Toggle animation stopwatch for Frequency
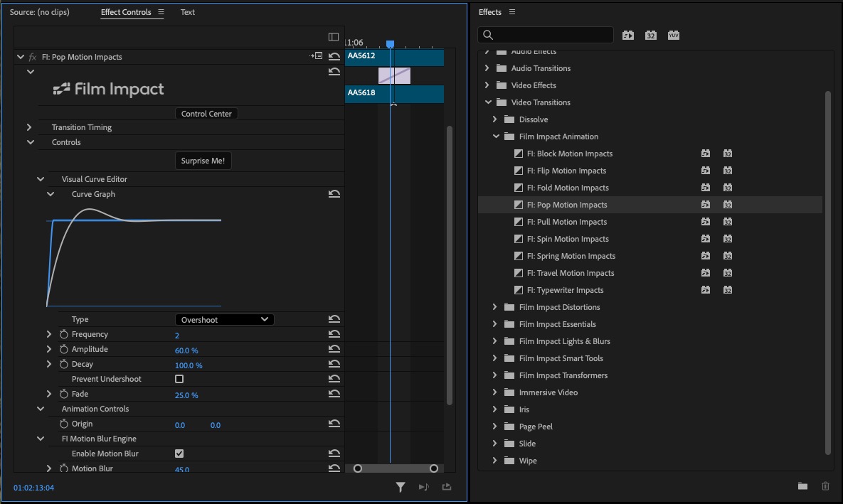This screenshot has width=843, height=504. click(x=63, y=335)
